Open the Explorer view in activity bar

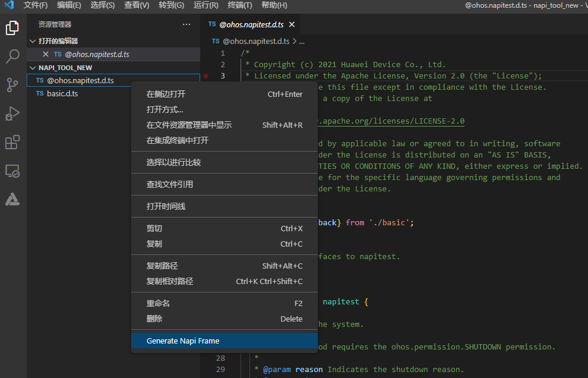(12, 28)
